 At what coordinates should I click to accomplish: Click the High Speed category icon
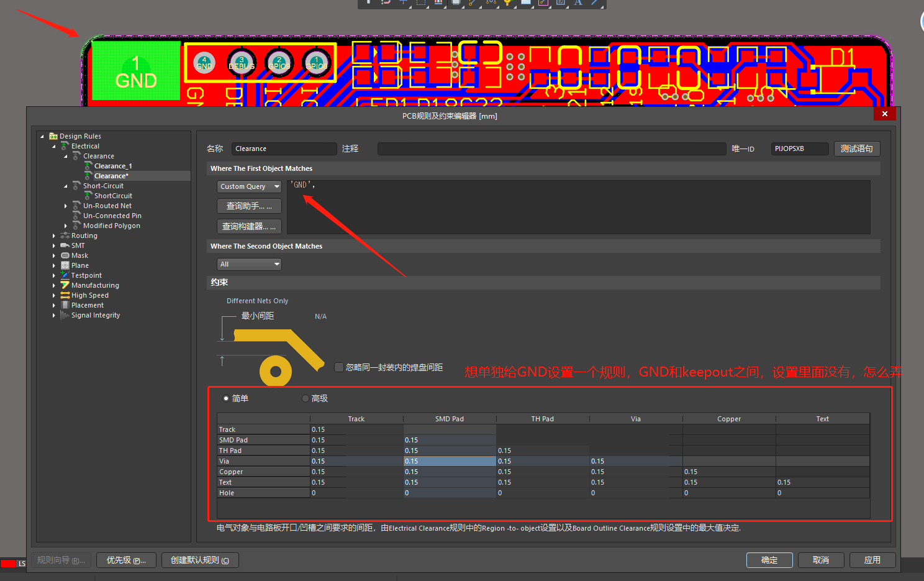pos(65,295)
